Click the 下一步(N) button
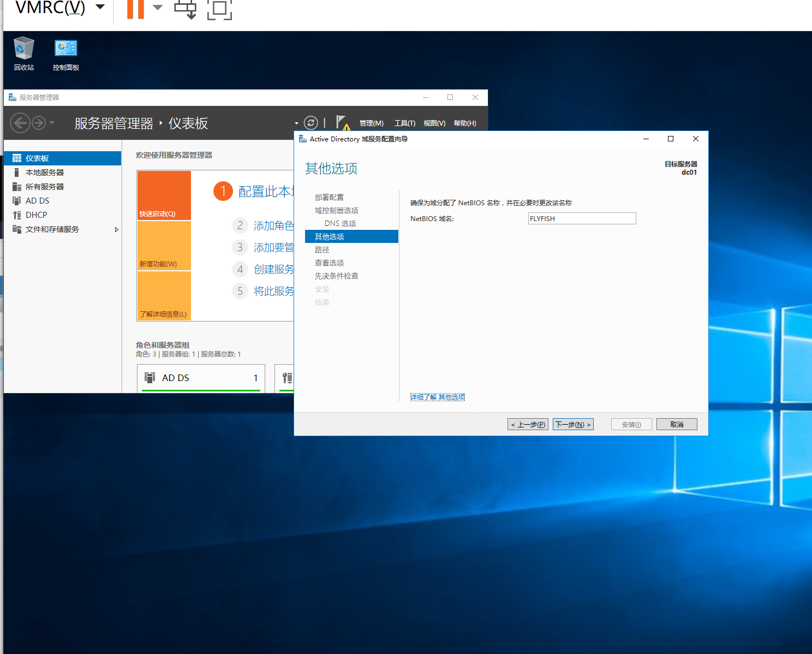The height and width of the screenshot is (654, 812). (x=573, y=424)
